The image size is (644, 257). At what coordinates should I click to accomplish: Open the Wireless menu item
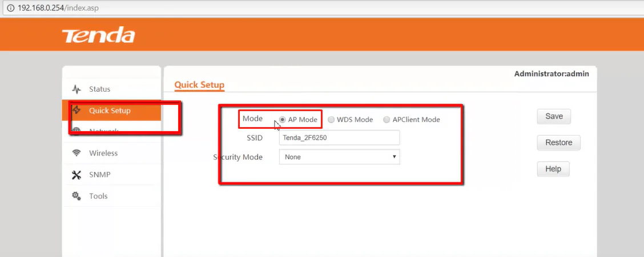(111, 153)
